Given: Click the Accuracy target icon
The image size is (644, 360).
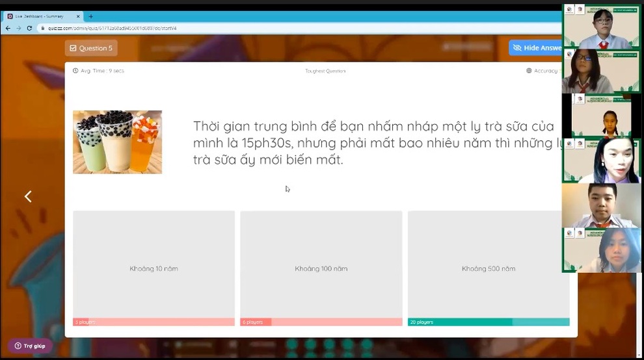Looking at the screenshot, I should pyautogui.click(x=529, y=71).
